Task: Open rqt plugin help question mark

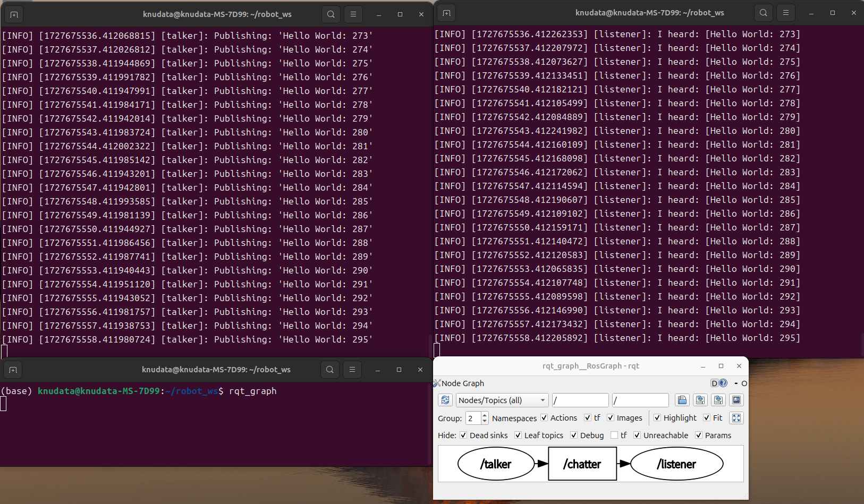Action: pos(723,383)
